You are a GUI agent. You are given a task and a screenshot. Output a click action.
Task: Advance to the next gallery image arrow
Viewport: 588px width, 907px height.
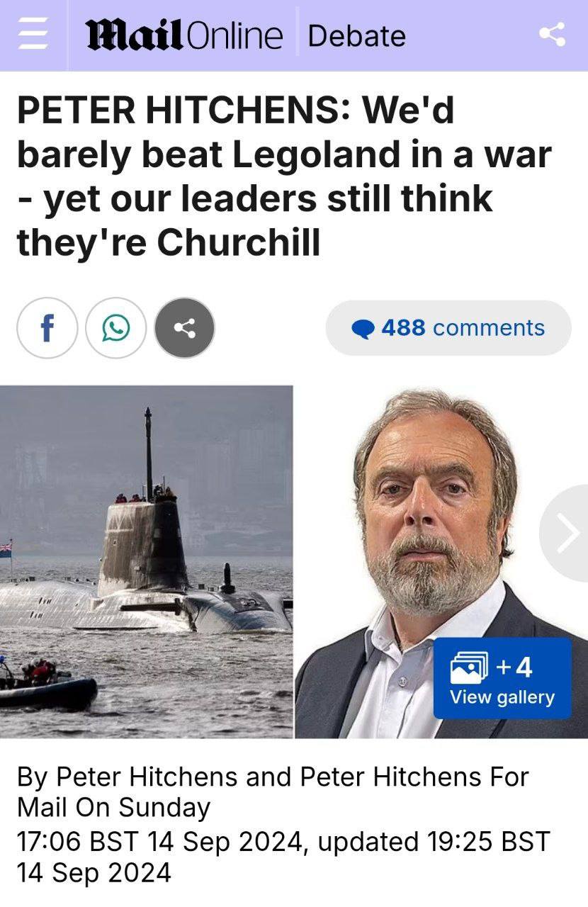pyautogui.click(x=565, y=534)
